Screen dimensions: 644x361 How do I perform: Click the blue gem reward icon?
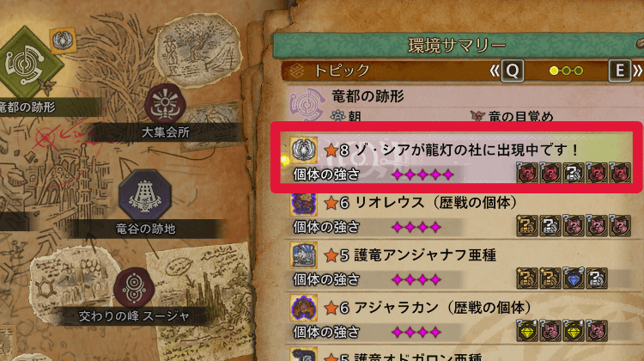click(574, 278)
